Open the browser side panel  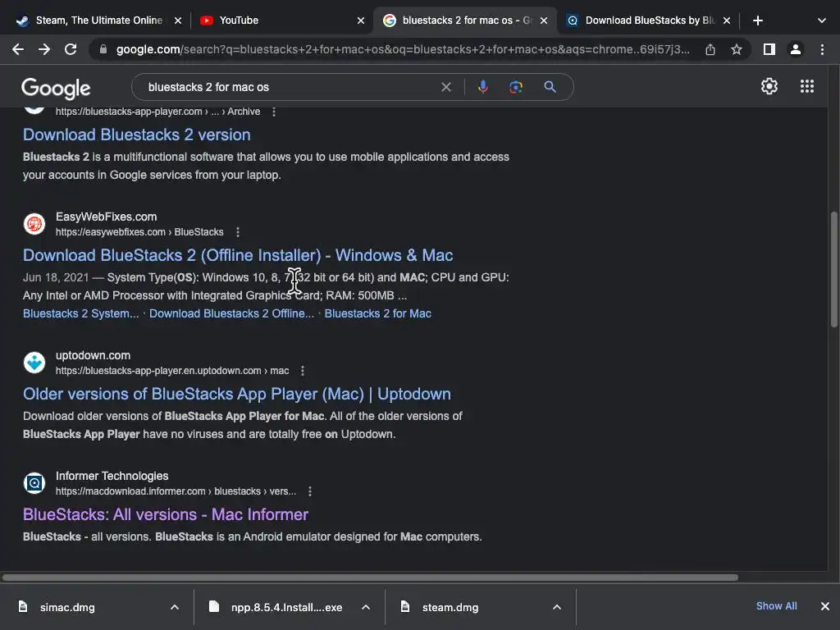(x=769, y=49)
